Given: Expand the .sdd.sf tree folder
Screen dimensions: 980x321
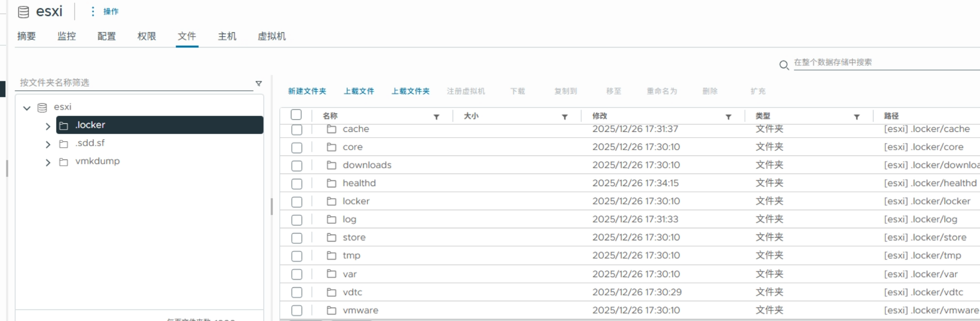Looking at the screenshot, I should pos(48,144).
